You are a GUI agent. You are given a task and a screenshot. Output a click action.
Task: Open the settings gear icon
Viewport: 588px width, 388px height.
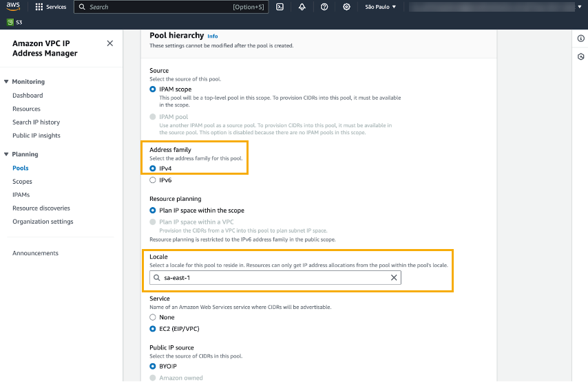346,7
